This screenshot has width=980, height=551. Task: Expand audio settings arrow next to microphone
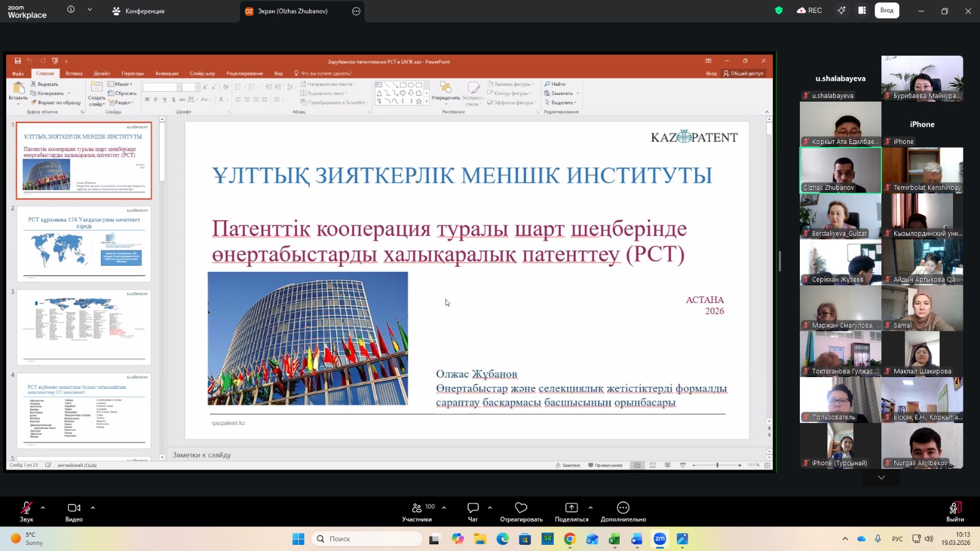[x=43, y=508]
